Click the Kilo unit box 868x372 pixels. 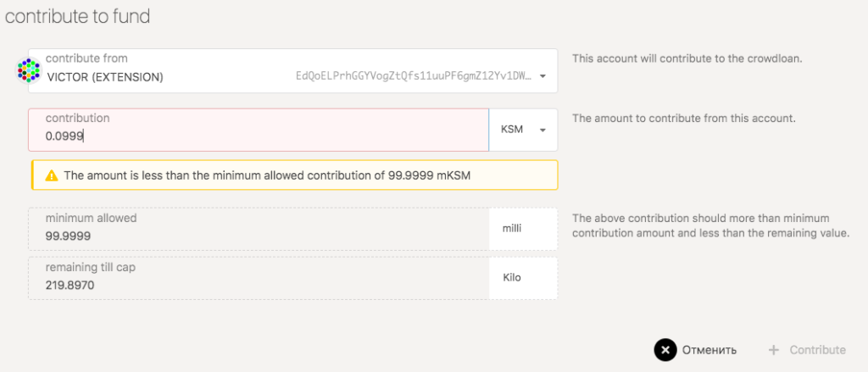tap(522, 278)
